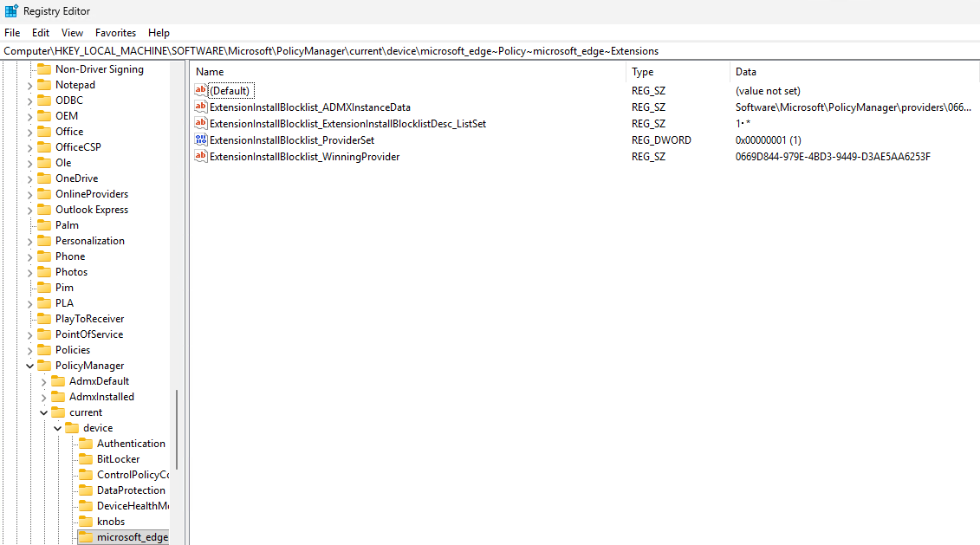Viewport: 980px width, 545px height.
Task: Select the (Default) value string icon
Action: pyautogui.click(x=201, y=91)
